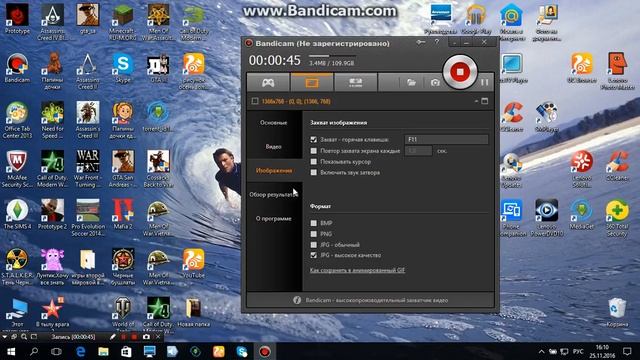The height and width of the screenshot is (360, 640).
Task: Select the Изображения settings section
Action: tap(274, 171)
